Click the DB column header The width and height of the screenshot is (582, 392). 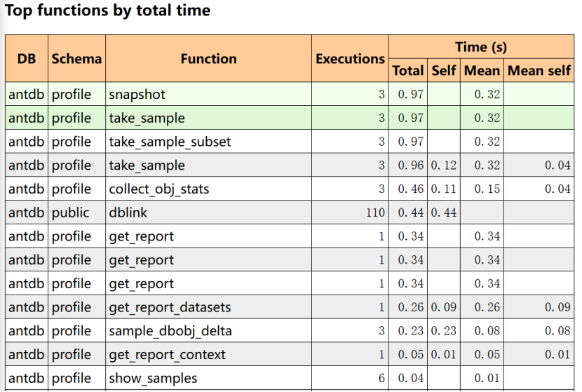click(27, 59)
